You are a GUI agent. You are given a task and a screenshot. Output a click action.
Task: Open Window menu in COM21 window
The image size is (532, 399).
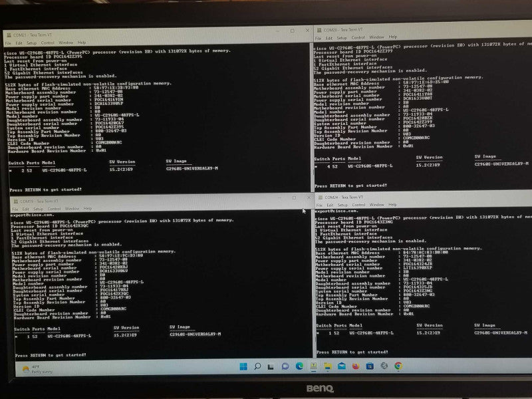(66, 43)
